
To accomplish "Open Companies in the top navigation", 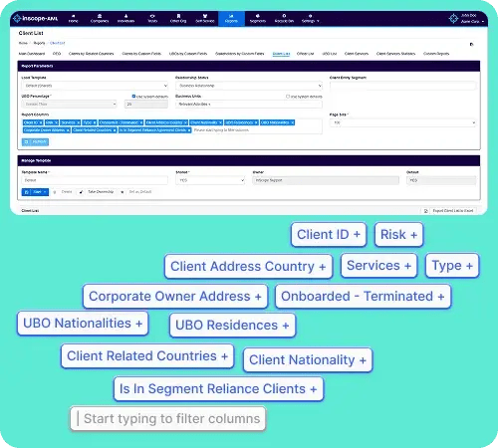I will [100, 19].
